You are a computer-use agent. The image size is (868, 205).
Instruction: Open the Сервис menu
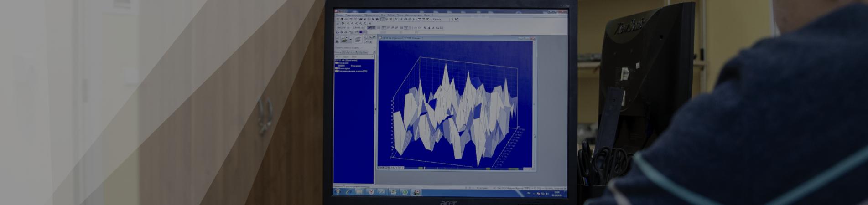339,15
